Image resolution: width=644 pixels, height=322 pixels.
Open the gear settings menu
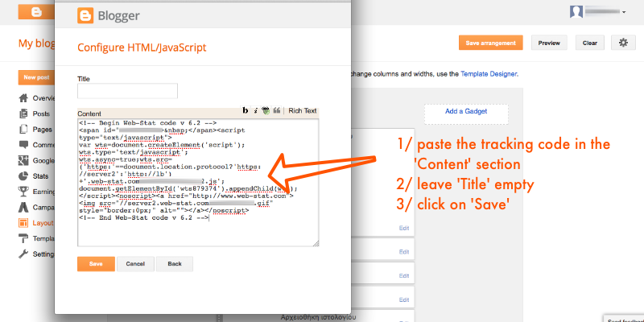623,43
